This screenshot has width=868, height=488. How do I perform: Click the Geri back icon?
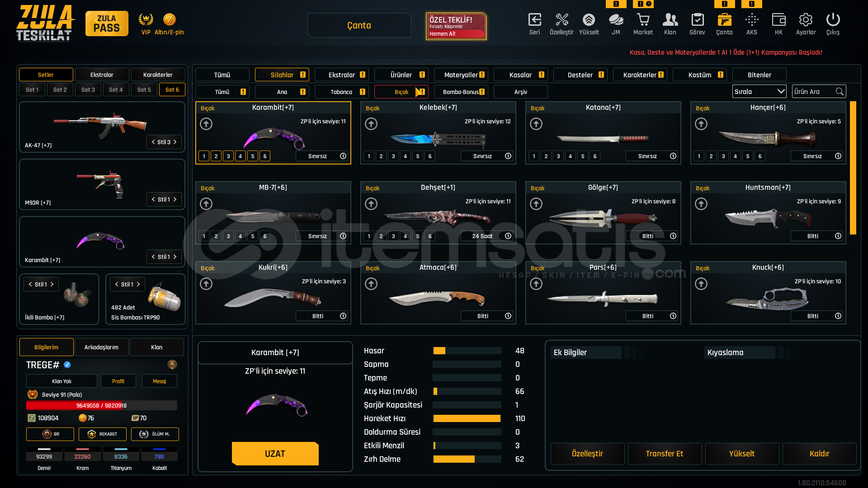(x=534, y=20)
